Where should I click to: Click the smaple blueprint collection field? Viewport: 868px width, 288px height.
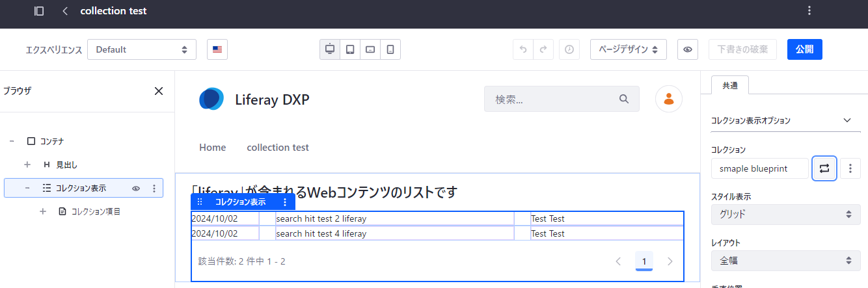(760, 168)
